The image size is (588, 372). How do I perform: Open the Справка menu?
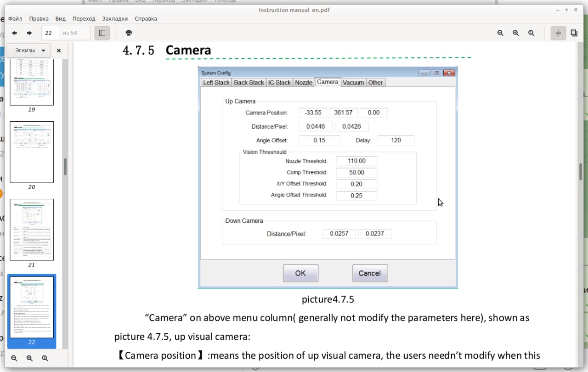(146, 19)
